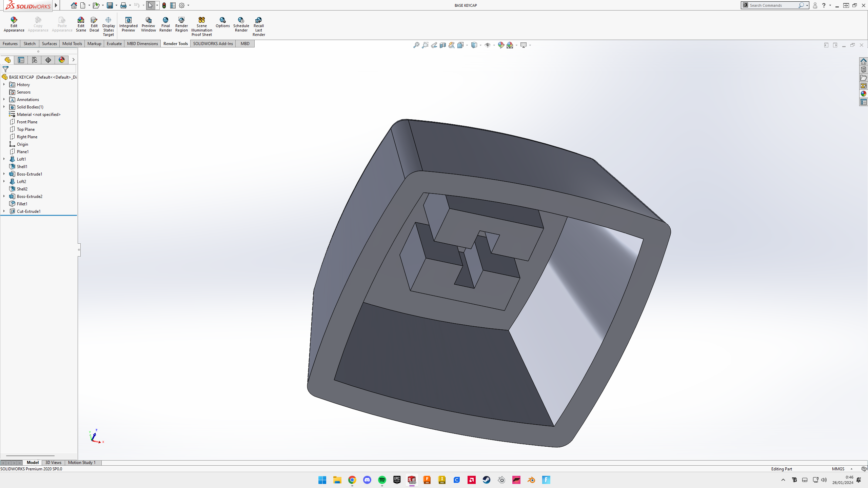Open the Surfaces tab
Screen dimensions: 868x488
(50, 43)
